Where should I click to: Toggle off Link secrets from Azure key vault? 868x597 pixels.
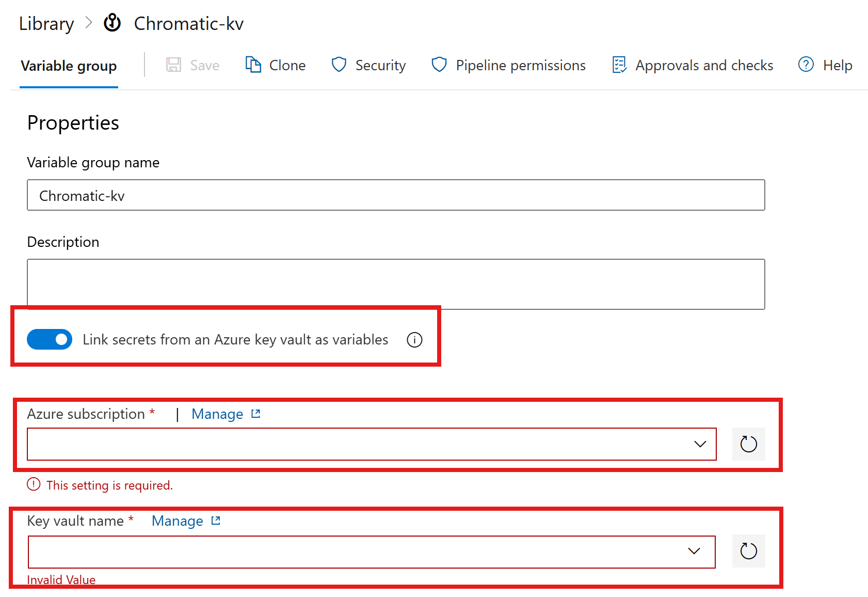pyautogui.click(x=50, y=339)
